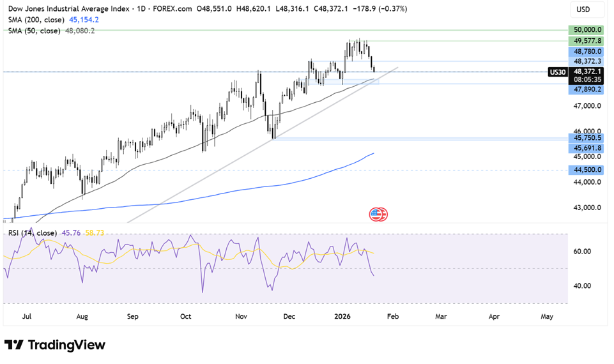
Task: Click the C48,372.1 close value
Action: (x=331, y=8)
